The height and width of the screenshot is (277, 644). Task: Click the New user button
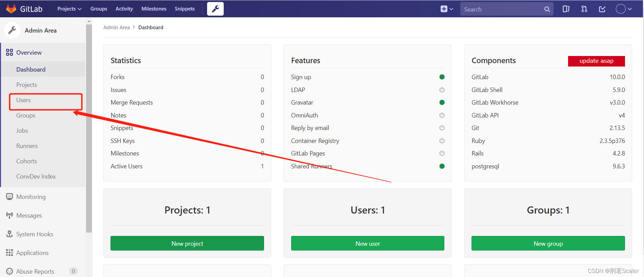coord(368,243)
